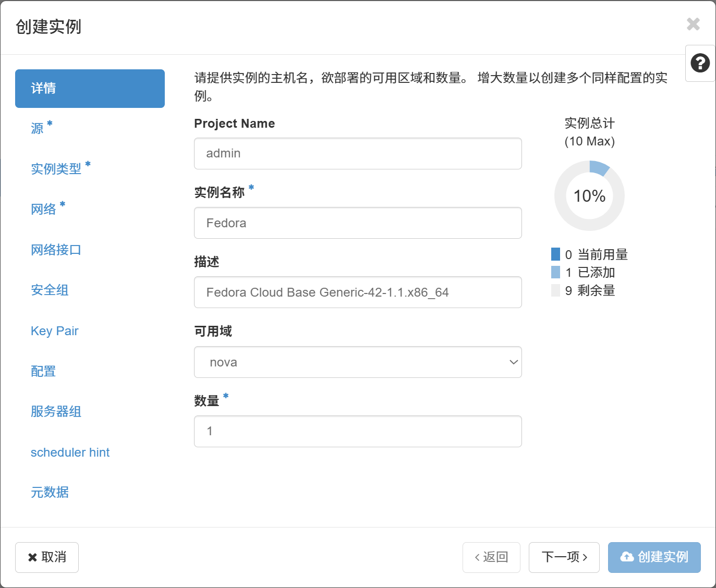Screen dimensions: 716x588
Task: Select the 详情 tab
Action: coord(90,89)
